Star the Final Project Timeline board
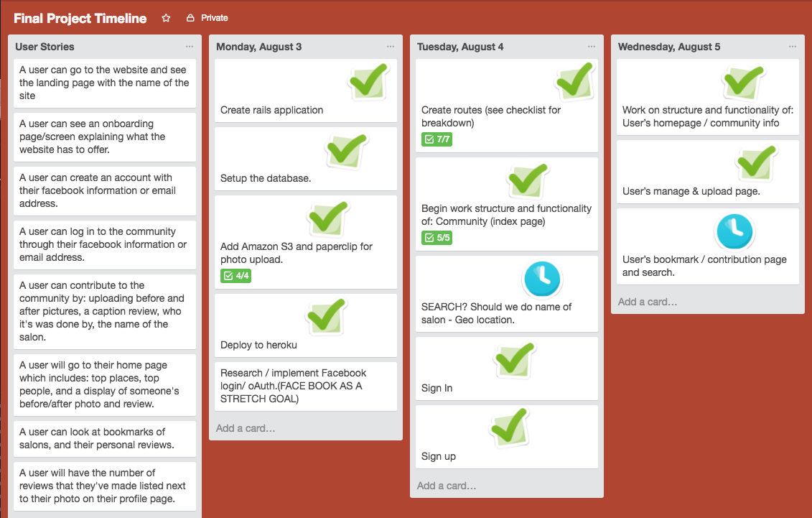The height and width of the screenshot is (518, 812). (166, 18)
